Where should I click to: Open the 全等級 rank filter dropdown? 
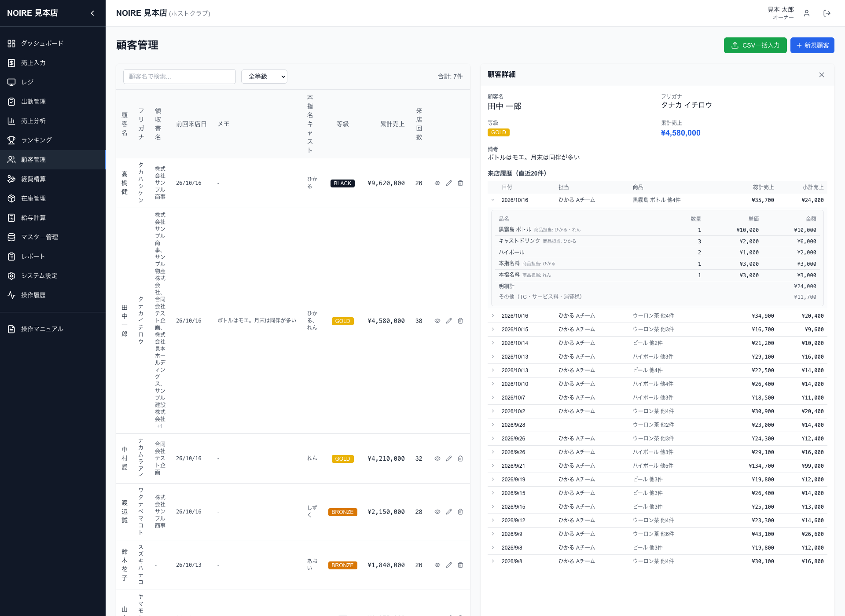point(264,77)
